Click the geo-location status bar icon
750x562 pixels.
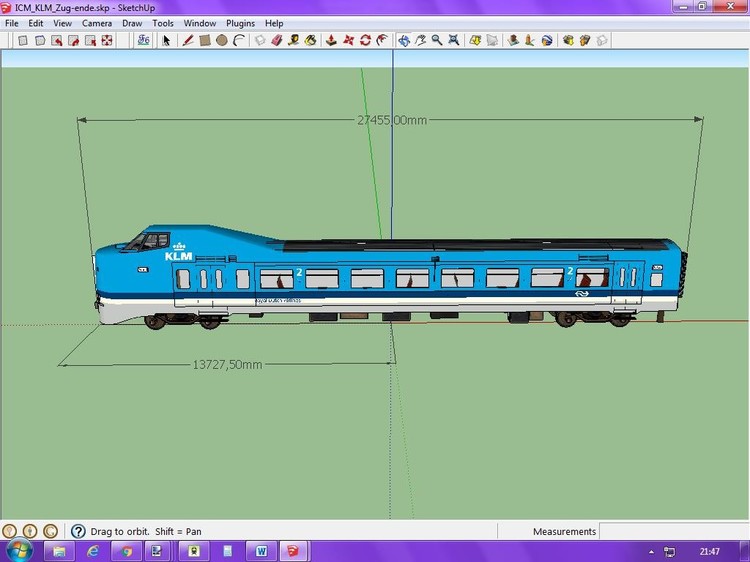(x=10, y=531)
